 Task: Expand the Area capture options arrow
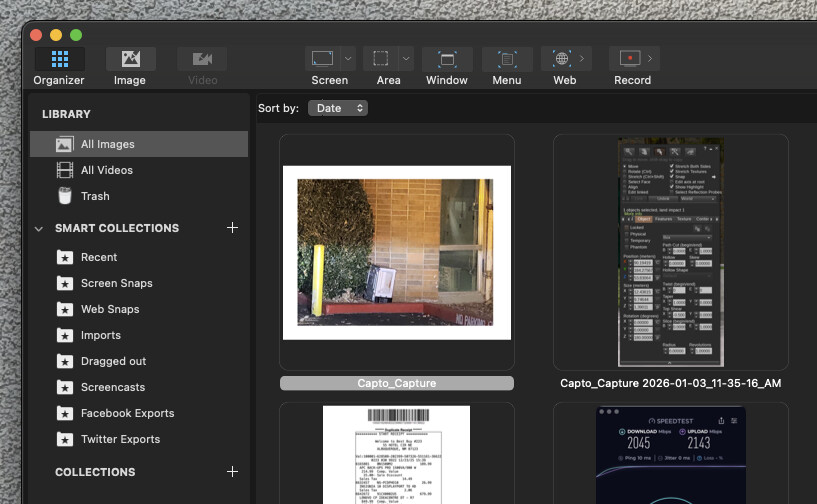407,59
